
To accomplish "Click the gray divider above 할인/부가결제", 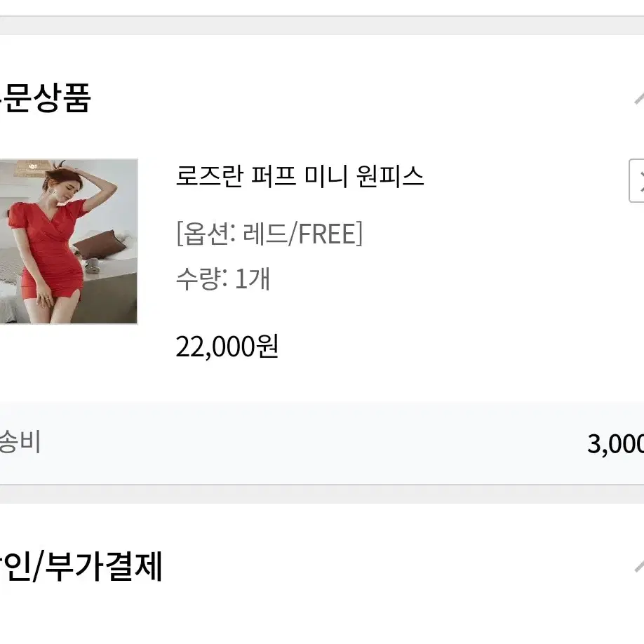I will [x=322, y=494].
